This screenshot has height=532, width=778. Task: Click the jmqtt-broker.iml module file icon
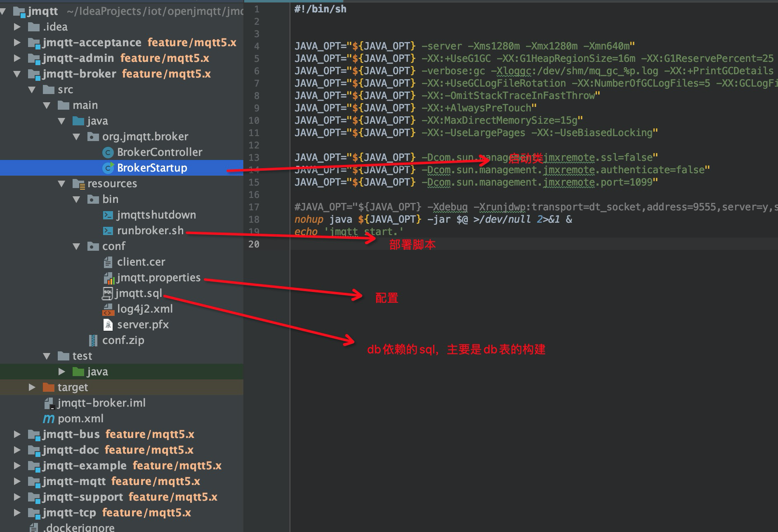(x=49, y=403)
